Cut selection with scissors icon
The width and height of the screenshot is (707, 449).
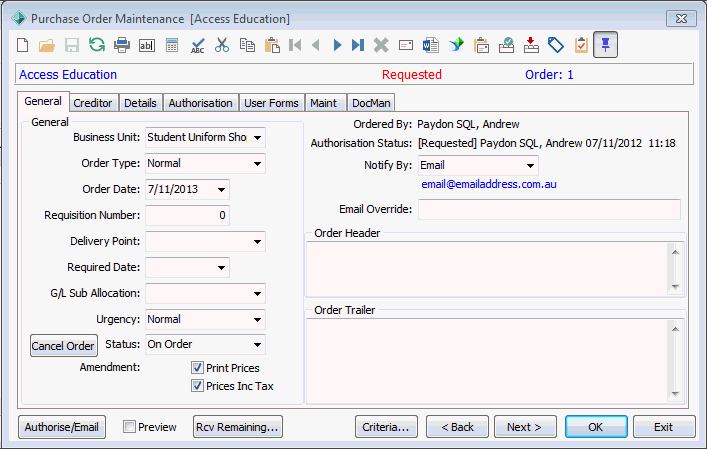(222, 45)
